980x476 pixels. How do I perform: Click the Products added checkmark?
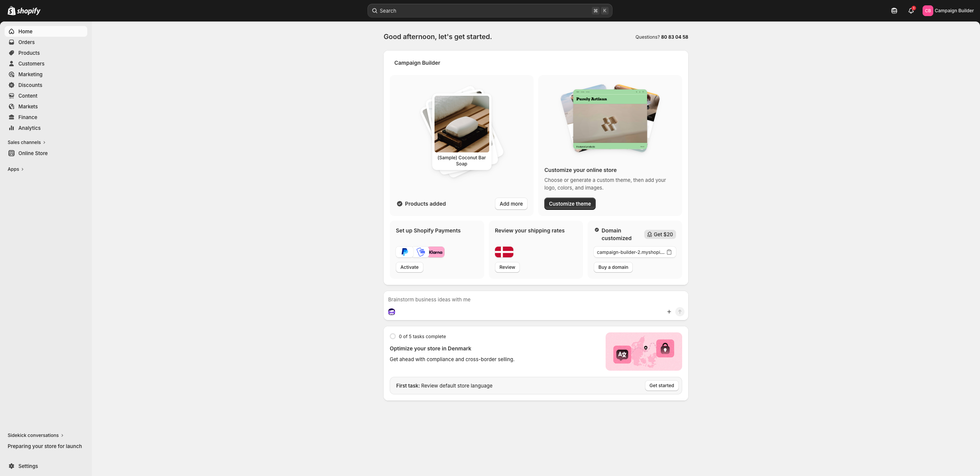[399, 204]
